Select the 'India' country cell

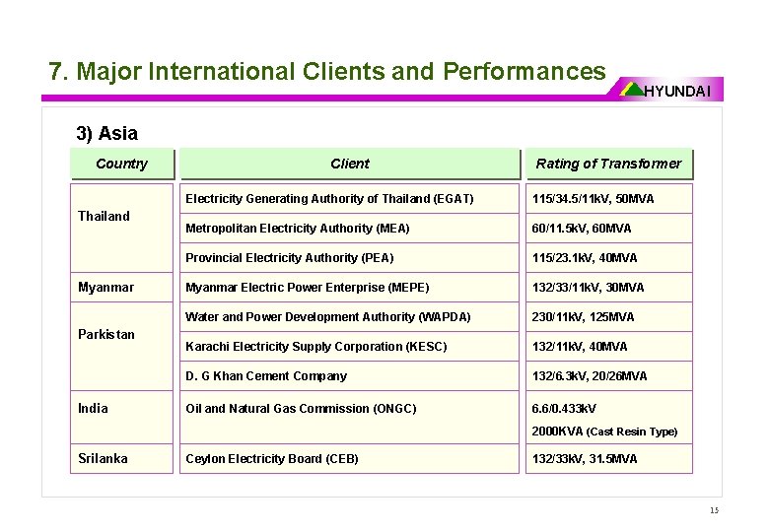121,418
